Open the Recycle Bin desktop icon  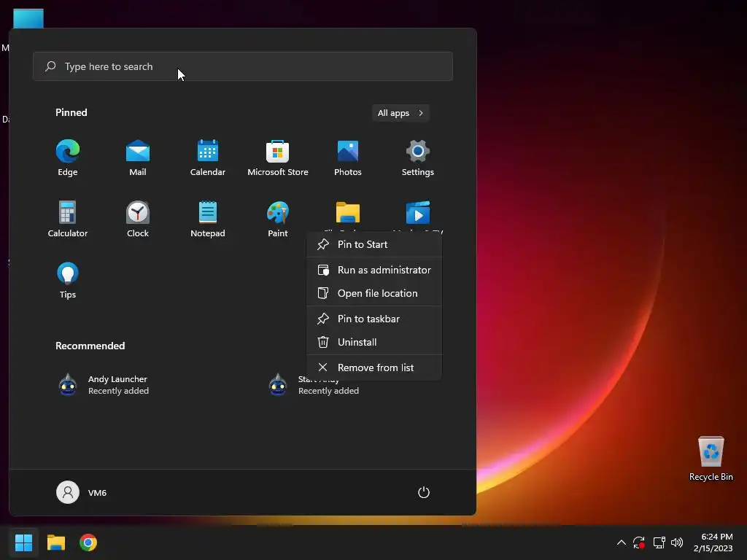711,459
